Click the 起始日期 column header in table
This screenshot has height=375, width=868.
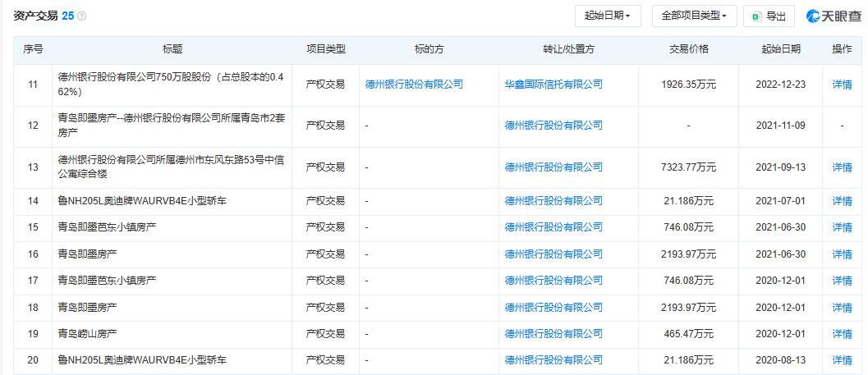click(780, 49)
